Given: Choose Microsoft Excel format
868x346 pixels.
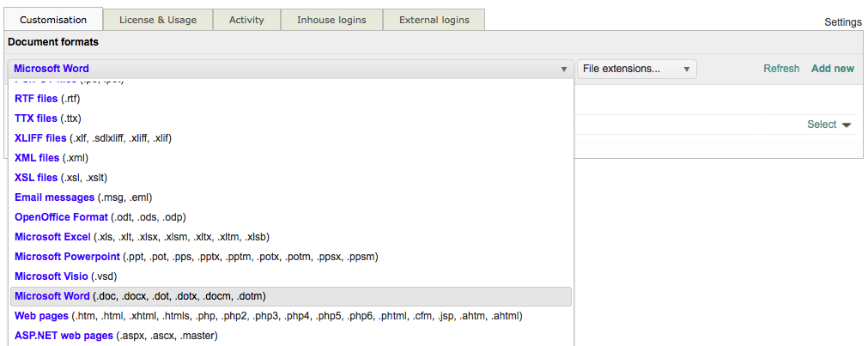Looking at the screenshot, I should (141, 237).
